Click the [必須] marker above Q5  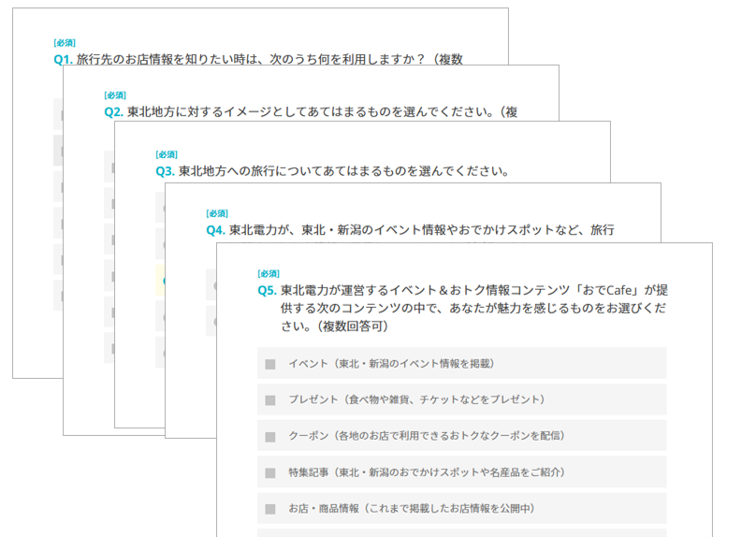coord(269,273)
